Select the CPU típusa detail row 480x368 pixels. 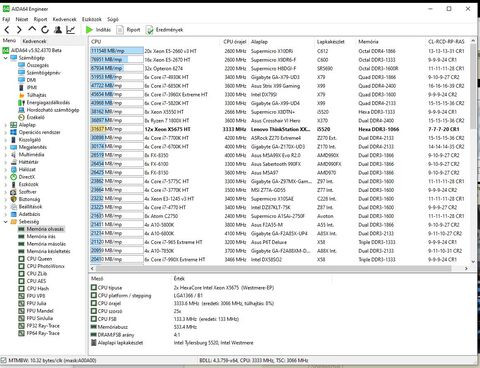183,288
